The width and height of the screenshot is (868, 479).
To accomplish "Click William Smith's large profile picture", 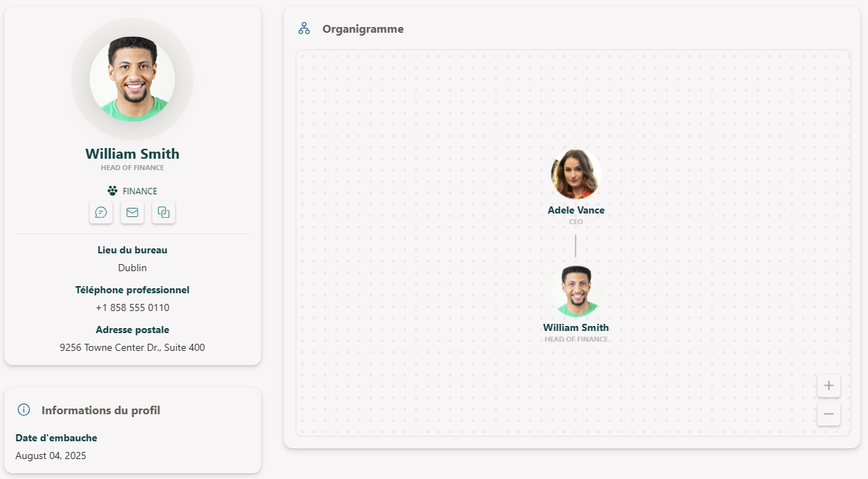I will [x=132, y=79].
